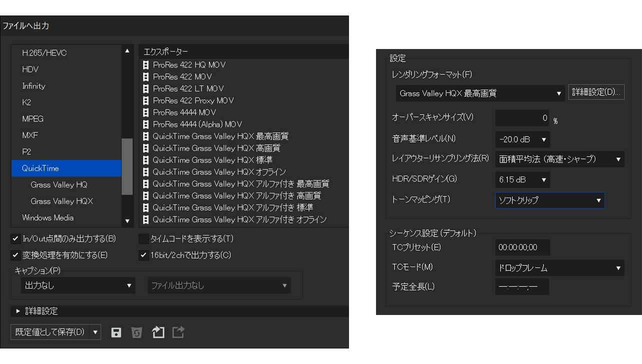This screenshot has height=364, width=642.
Task: Click オーバースキャンサイズ input field
Action: point(522,118)
